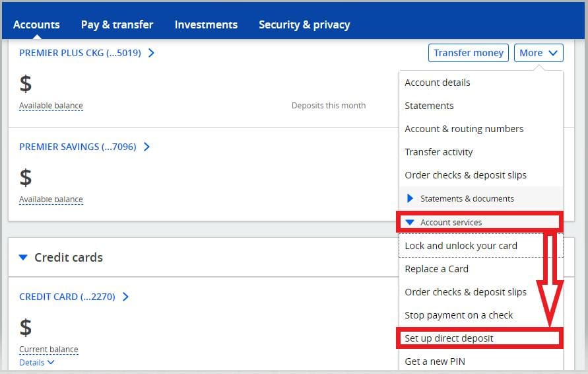Expand the Details dropdown under credit card

point(36,362)
